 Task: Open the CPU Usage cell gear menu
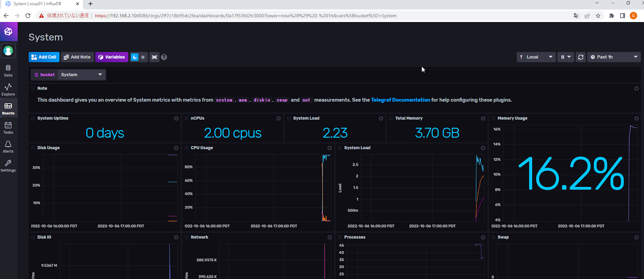click(x=330, y=148)
